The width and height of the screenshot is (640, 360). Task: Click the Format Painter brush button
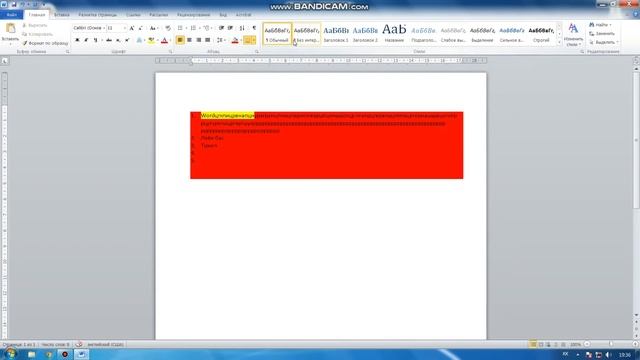(45, 43)
